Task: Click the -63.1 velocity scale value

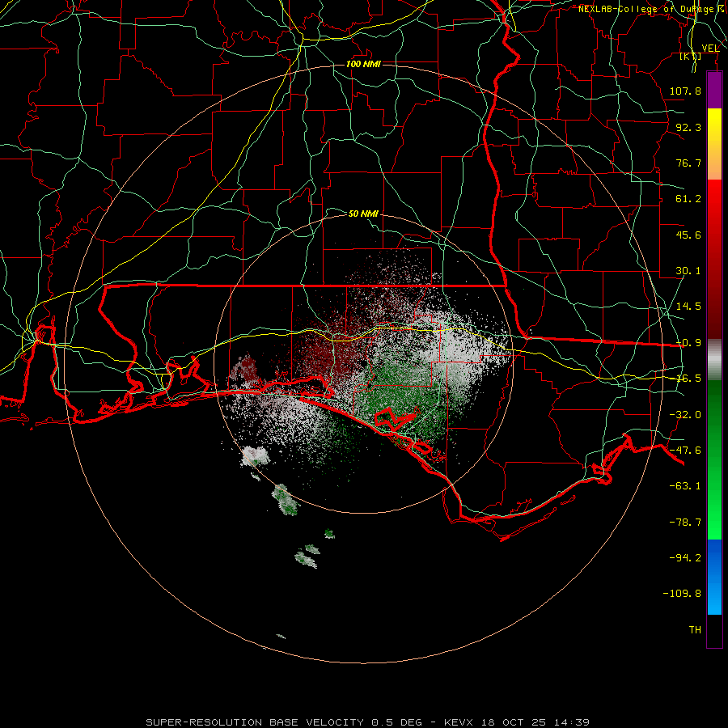Action: click(685, 486)
